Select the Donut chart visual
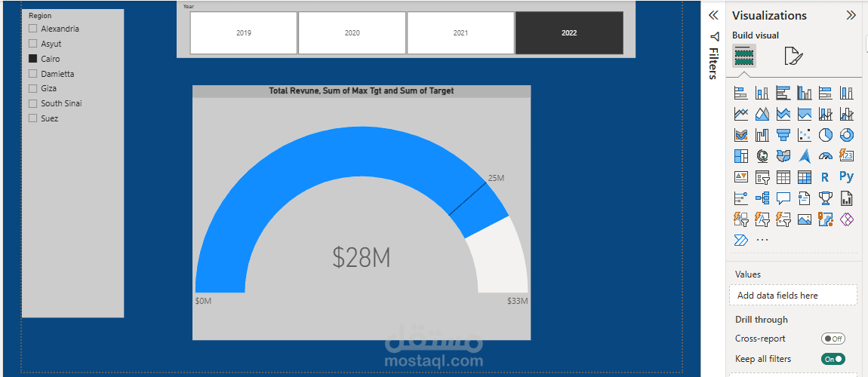This screenshot has width=868, height=377. pos(846,135)
